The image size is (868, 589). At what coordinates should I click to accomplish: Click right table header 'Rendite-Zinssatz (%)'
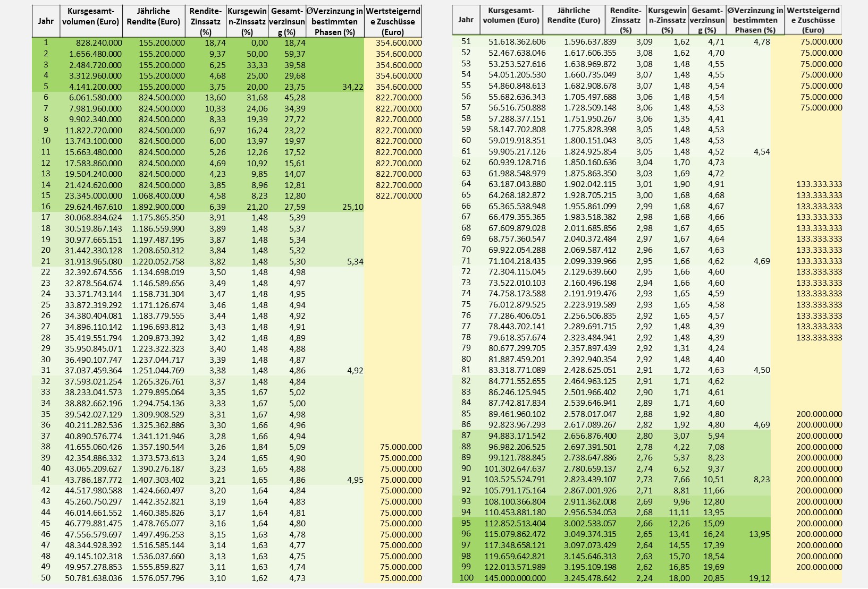626,20
